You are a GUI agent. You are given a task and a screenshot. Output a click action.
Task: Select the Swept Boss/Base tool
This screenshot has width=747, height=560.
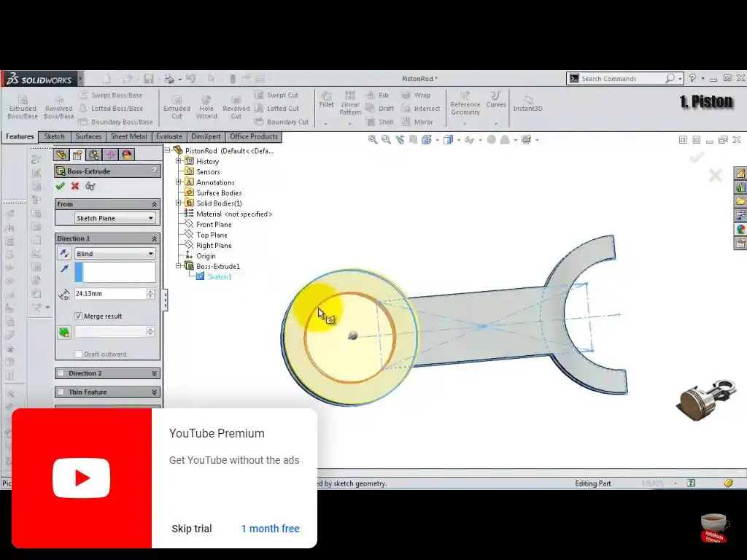click(x=111, y=96)
